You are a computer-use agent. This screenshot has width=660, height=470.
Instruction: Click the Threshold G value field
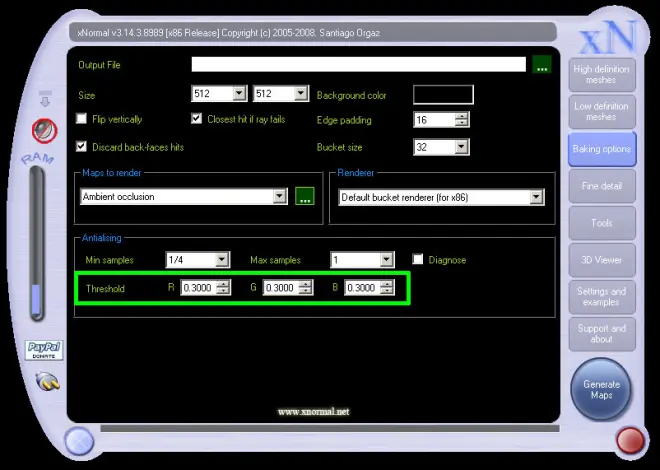(x=281, y=288)
